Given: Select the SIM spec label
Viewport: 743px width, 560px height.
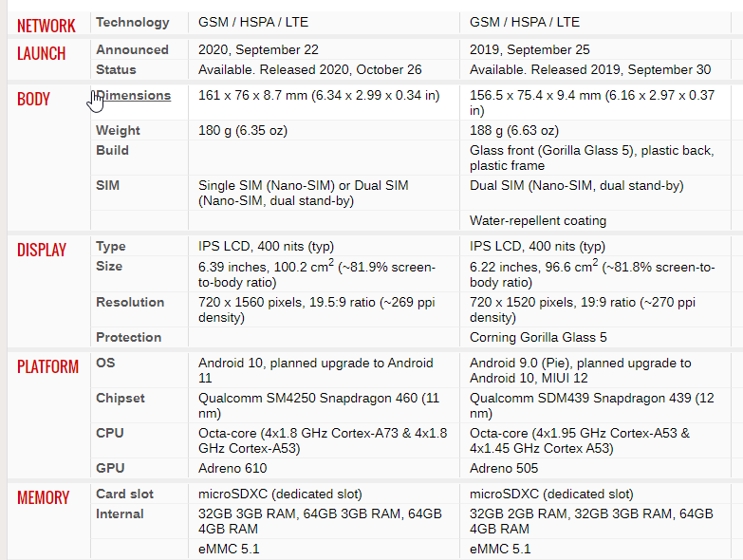Looking at the screenshot, I should [107, 185].
